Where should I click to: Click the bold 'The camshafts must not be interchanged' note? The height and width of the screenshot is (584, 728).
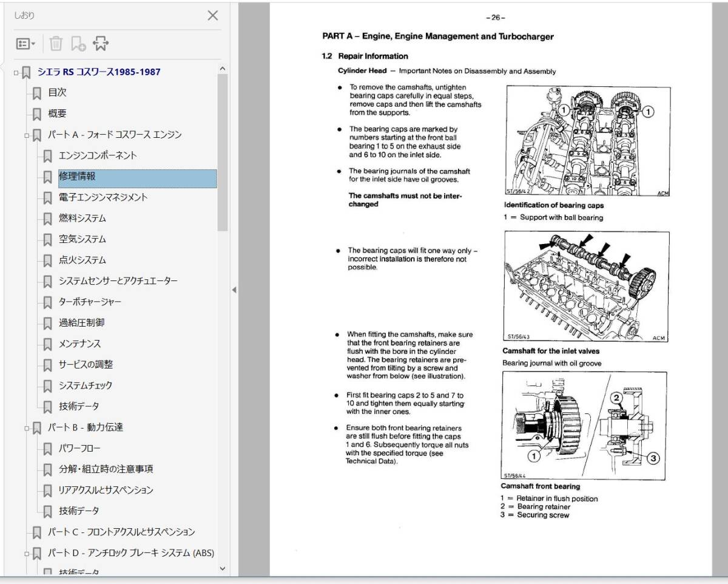point(405,200)
